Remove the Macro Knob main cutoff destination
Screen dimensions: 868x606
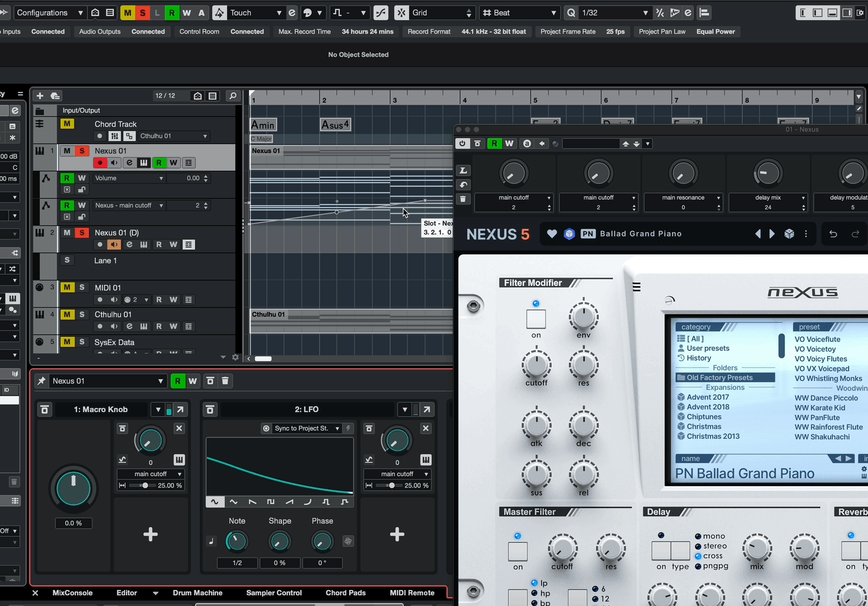click(179, 428)
